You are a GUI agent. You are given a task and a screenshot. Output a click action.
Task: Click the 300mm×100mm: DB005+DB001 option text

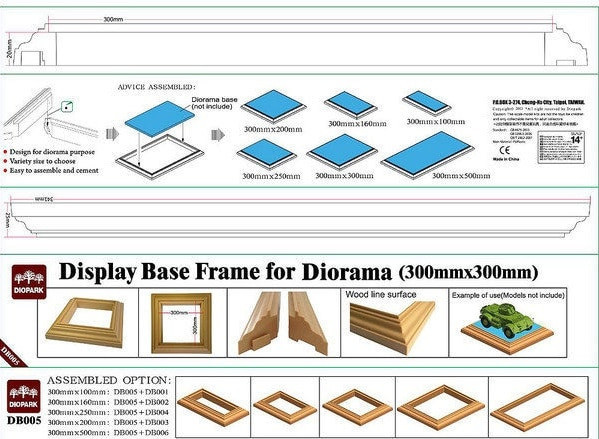click(x=108, y=392)
